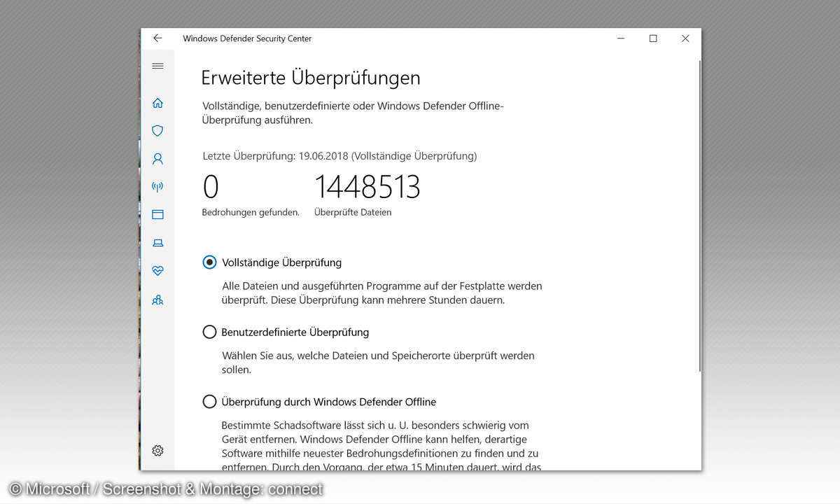Click the Letzte Überprüfung date text
This screenshot has width=840, height=504.
point(339,156)
